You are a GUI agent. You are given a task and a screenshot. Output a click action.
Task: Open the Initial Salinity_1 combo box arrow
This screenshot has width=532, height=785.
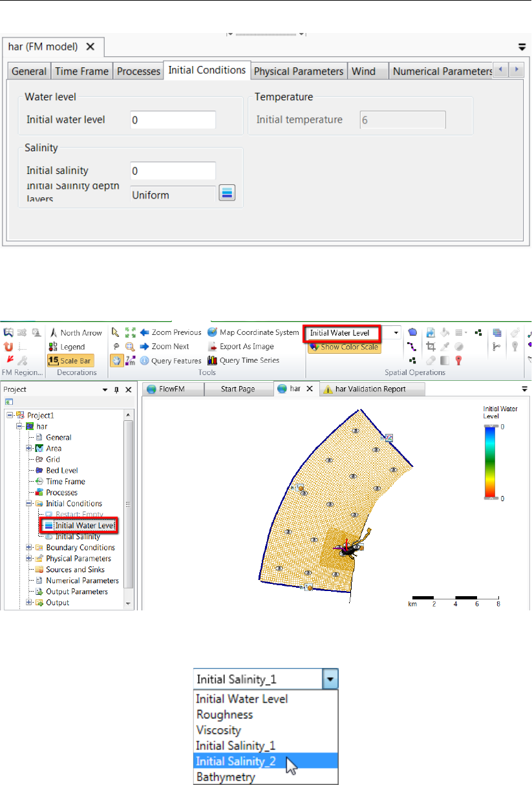(330, 680)
